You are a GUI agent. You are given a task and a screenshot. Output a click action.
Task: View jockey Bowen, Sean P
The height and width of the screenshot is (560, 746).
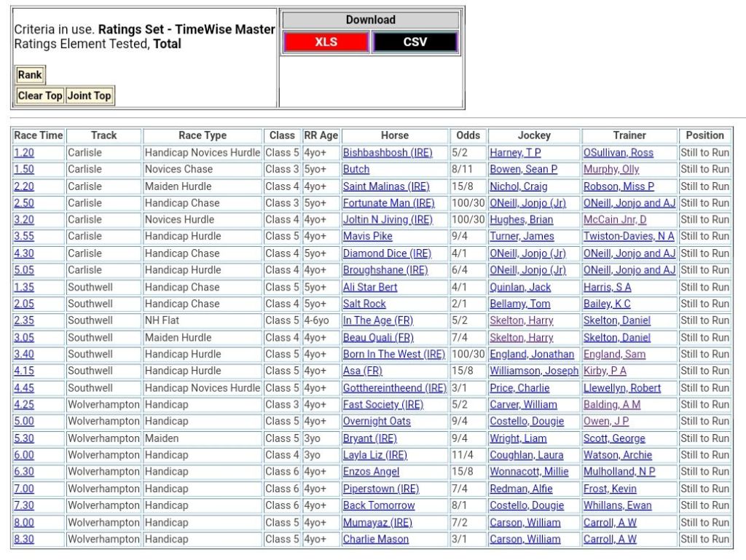click(x=523, y=170)
